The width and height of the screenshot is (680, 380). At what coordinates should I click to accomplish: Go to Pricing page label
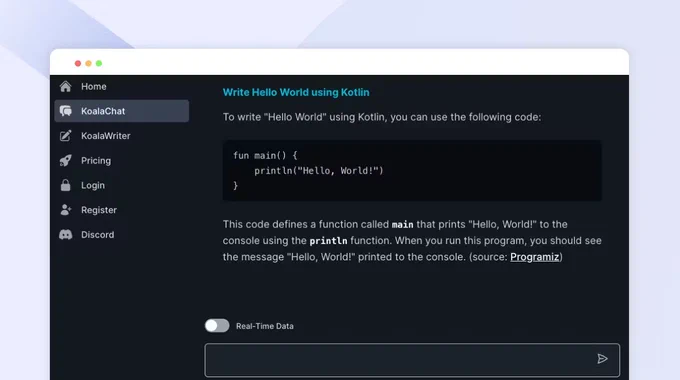coord(96,161)
